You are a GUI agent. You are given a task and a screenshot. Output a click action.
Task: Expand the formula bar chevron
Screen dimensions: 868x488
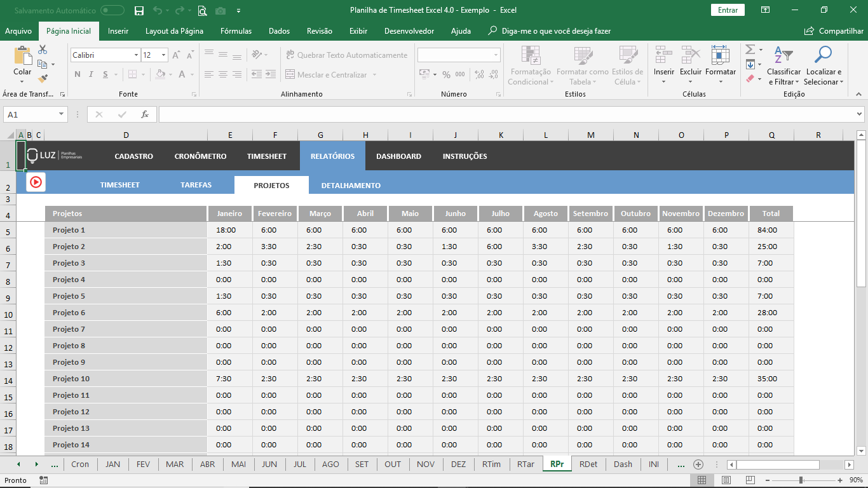pyautogui.click(x=860, y=114)
